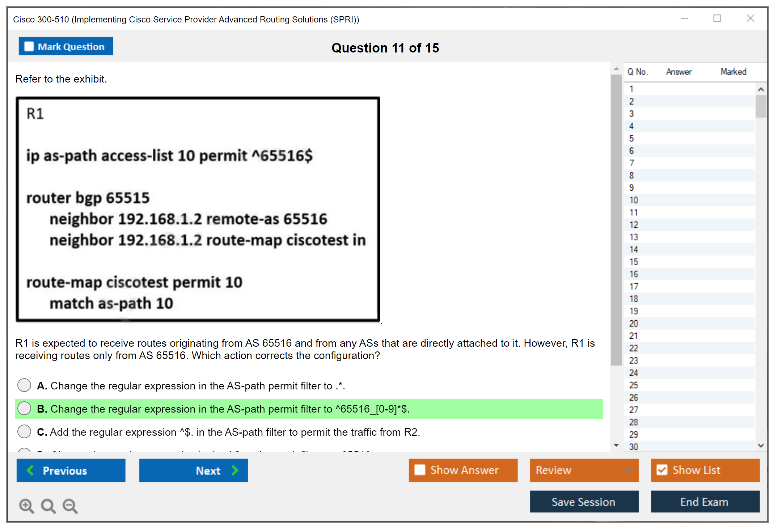
Task: Click question pane scroll-down arrow
Action: pos(616,445)
